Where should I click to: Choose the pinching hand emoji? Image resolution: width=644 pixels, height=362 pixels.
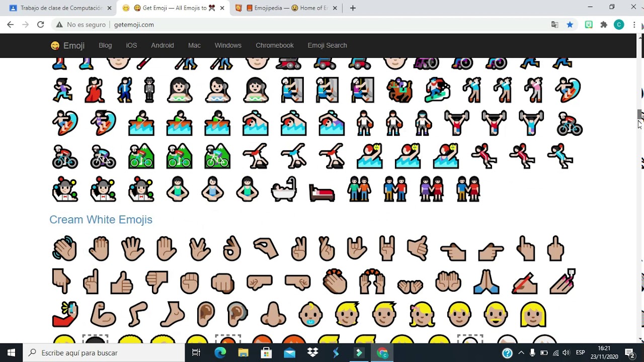tap(266, 248)
